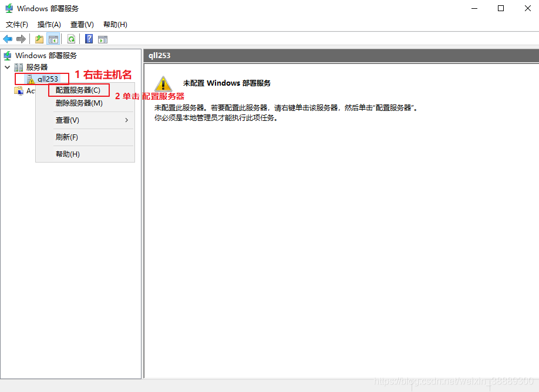Image resolution: width=539 pixels, height=392 pixels.
Task: Open the 文件(F) menu
Action: pyautogui.click(x=17, y=25)
